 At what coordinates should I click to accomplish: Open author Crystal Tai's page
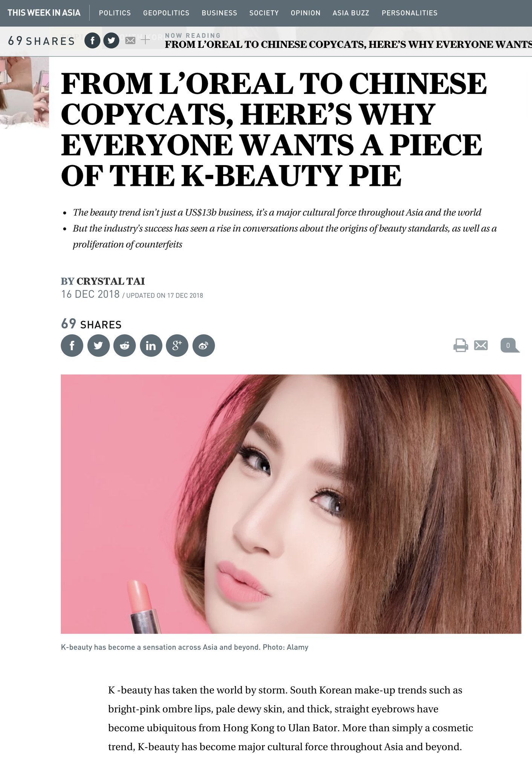pyautogui.click(x=111, y=281)
